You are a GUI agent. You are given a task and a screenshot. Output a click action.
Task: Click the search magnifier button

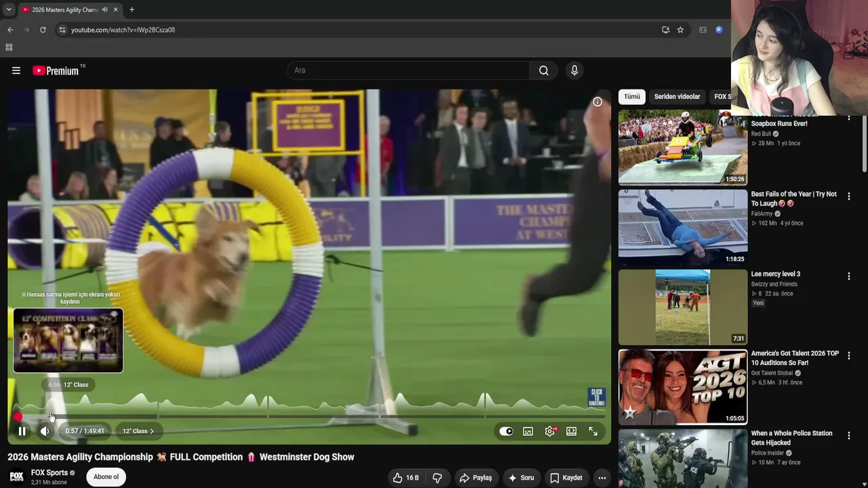point(544,70)
